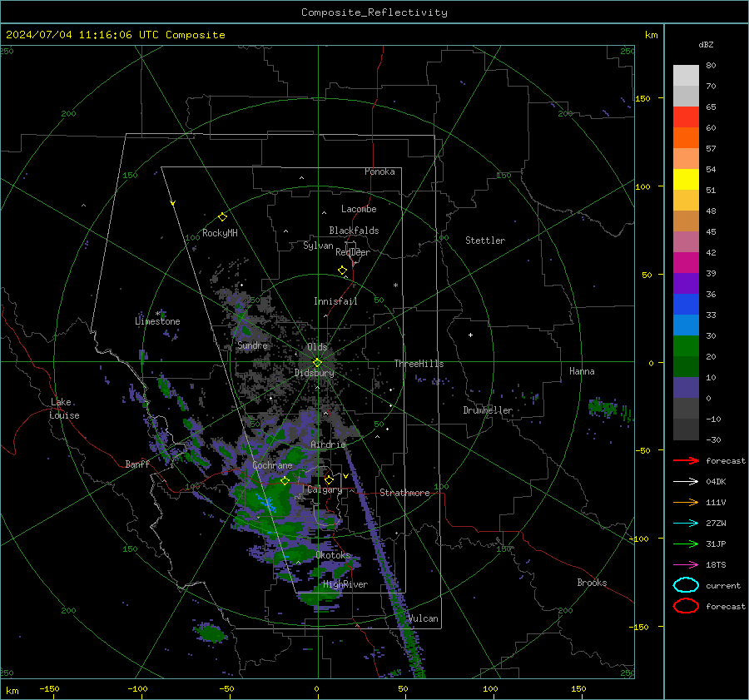Click the dBZ legend heading
This screenshot has width=749, height=700.
click(706, 44)
